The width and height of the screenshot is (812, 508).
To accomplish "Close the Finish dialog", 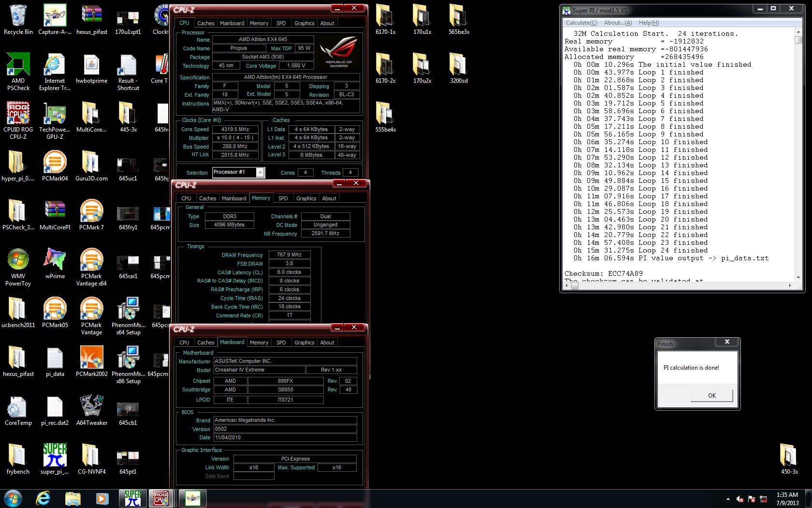I will pyautogui.click(x=726, y=342).
